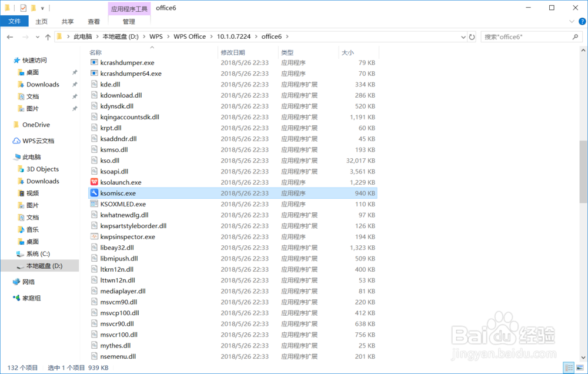Refresh the current folder view

pos(472,37)
